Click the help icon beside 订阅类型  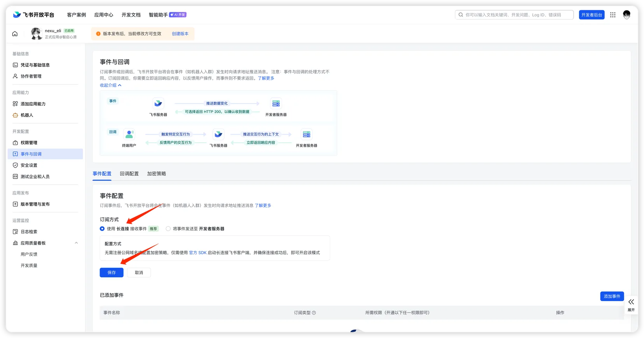[314, 313]
